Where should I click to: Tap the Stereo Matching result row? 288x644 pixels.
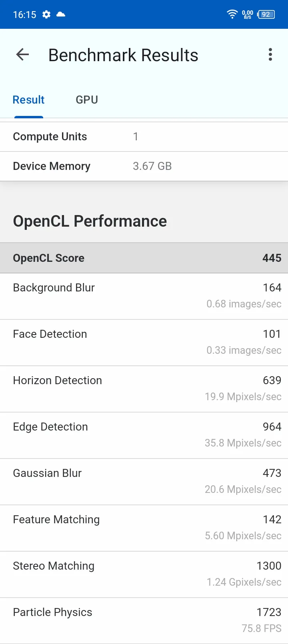144,574
